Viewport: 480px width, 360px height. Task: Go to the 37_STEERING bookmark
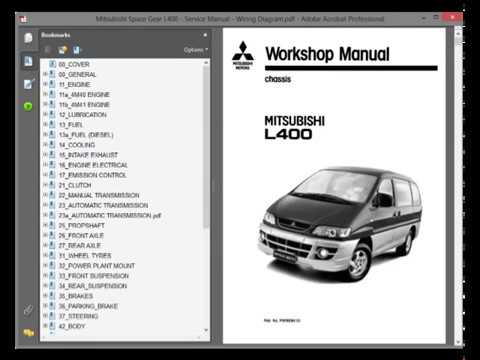coord(78,316)
